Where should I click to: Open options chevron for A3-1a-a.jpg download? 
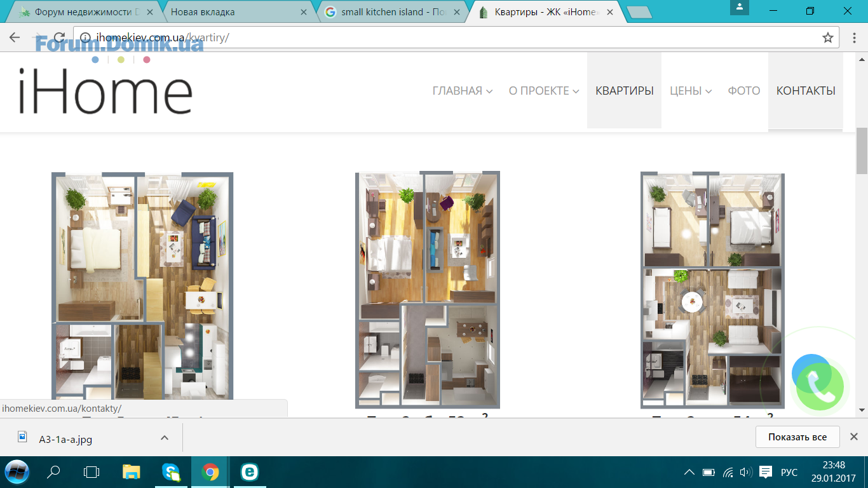164,438
